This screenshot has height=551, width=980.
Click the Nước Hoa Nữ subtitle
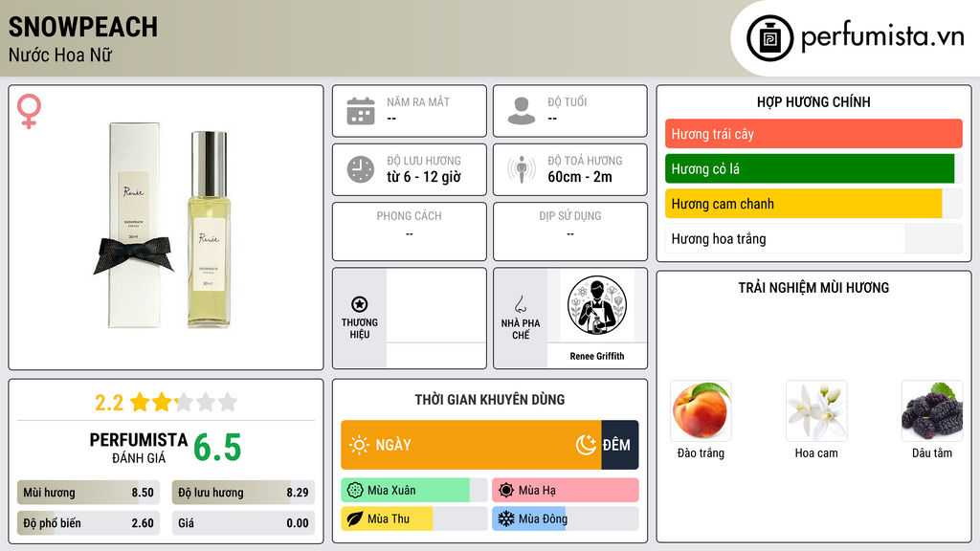pos(60,55)
